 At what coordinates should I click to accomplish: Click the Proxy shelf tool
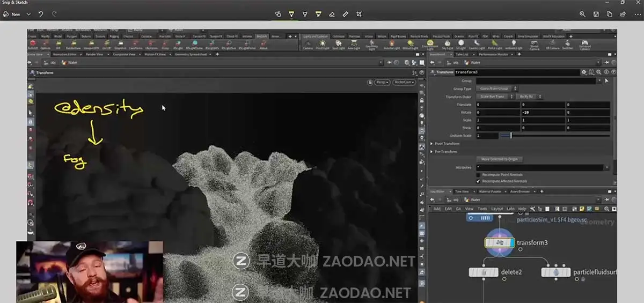[165, 45]
